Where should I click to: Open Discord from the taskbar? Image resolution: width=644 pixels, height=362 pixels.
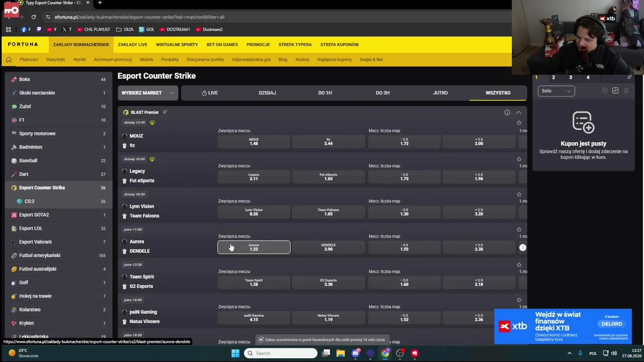coord(356,353)
